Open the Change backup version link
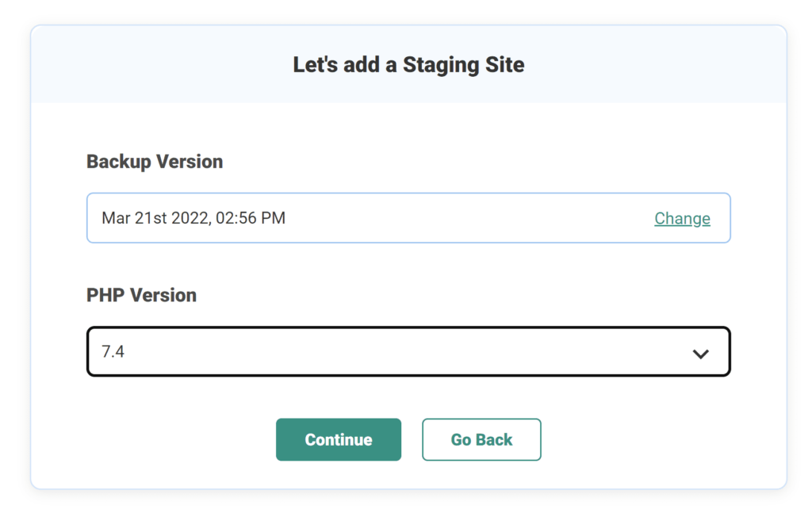 pos(682,219)
